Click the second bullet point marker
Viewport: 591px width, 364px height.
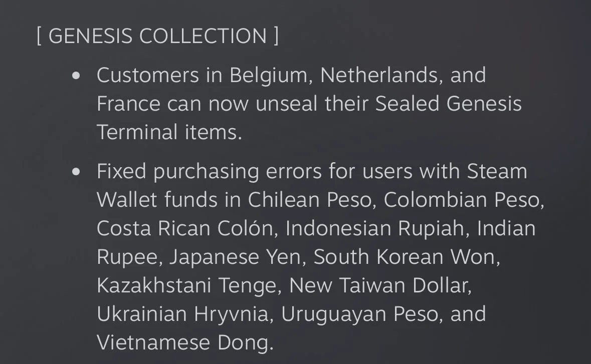(x=76, y=172)
